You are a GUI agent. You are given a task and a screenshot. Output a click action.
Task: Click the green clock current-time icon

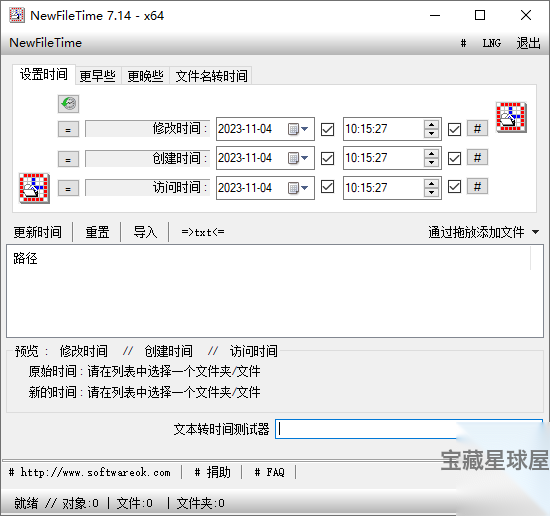(68, 104)
